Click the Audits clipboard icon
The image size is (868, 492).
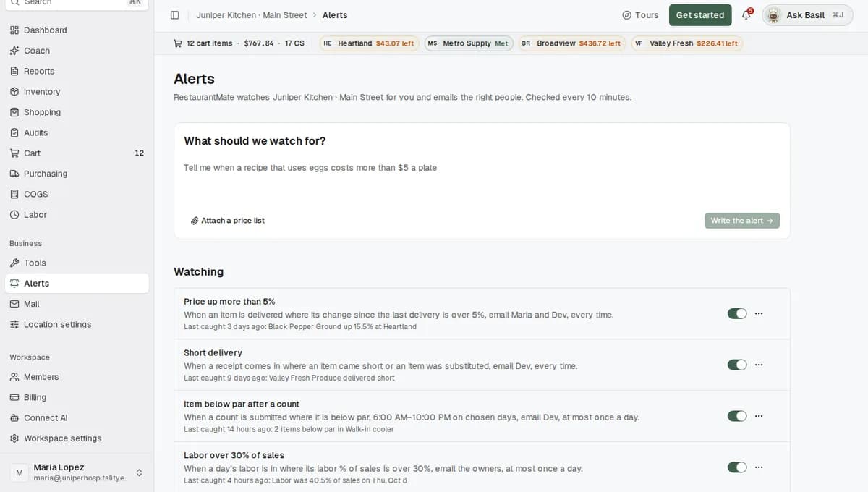coord(14,132)
